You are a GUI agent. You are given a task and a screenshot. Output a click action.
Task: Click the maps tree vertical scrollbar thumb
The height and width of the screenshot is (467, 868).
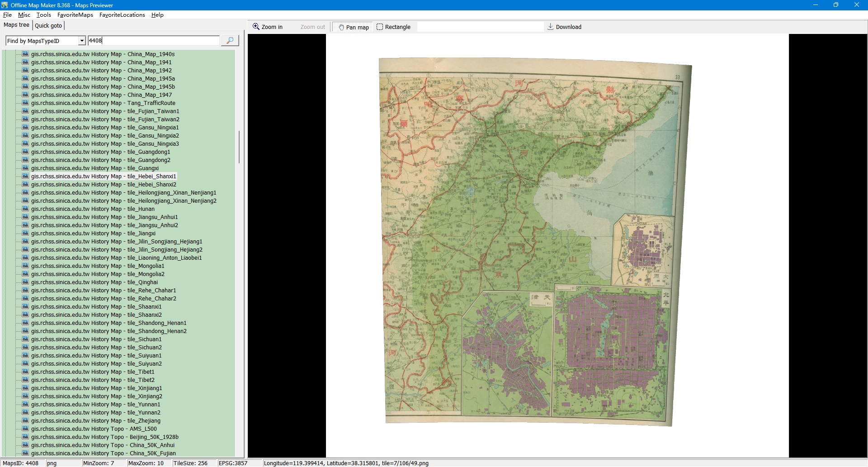pyautogui.click(x=239, y=147)
